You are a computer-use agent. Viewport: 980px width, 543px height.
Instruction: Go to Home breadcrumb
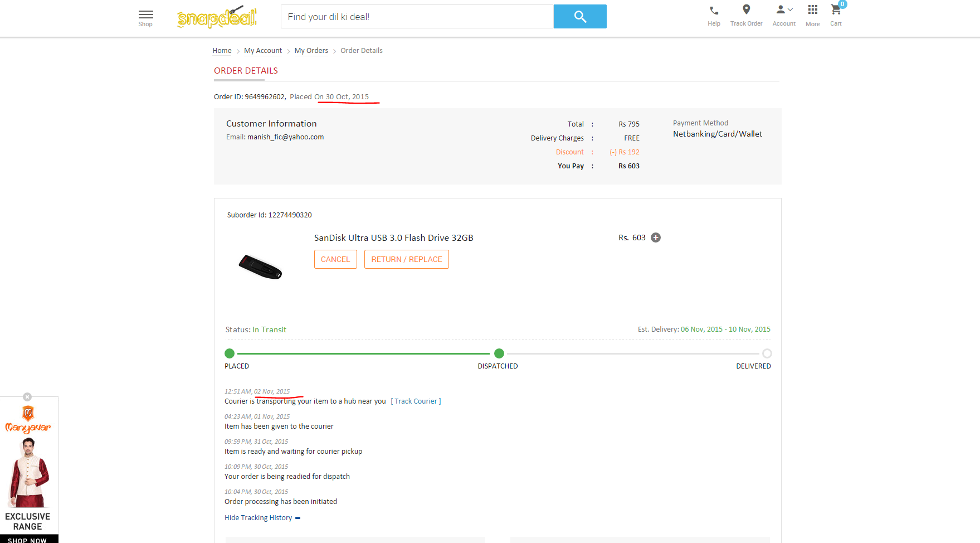point(222,51)
